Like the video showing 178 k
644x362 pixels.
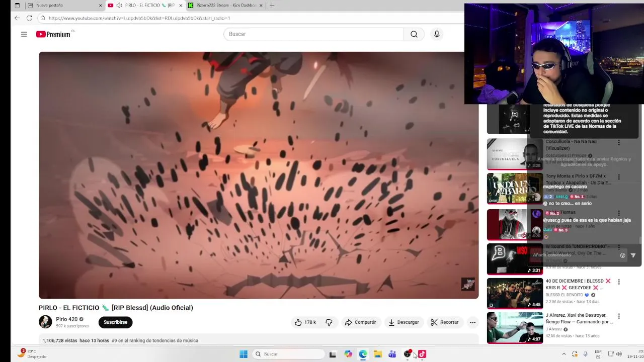coord(305,322)
